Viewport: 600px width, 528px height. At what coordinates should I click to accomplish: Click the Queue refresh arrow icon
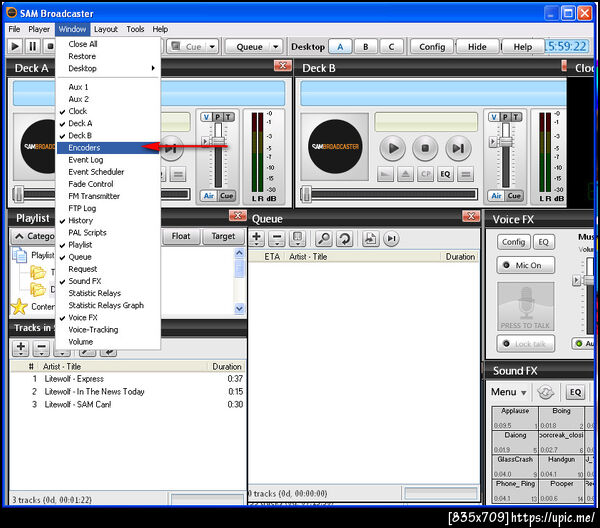tap(344, 238)
